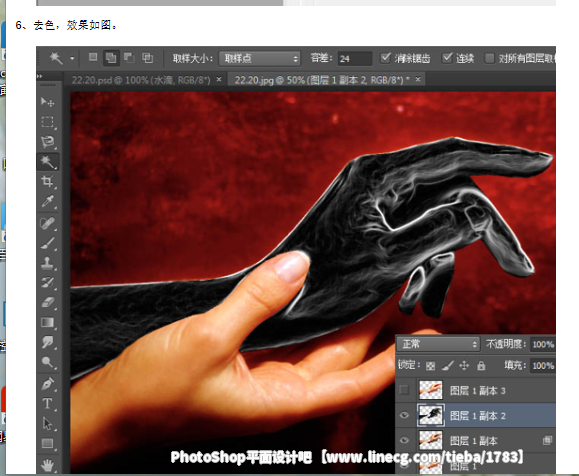Select the Path Selection tool
579x476 pixels.
click(48, 424)
